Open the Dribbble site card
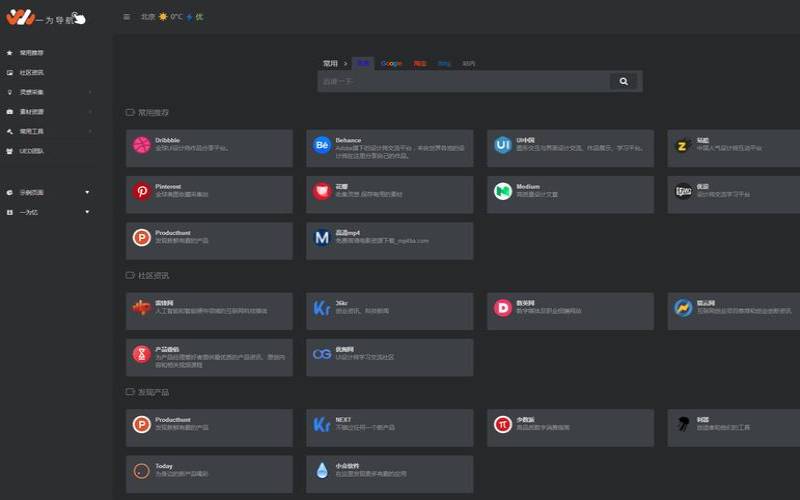 tap(209, 148)
